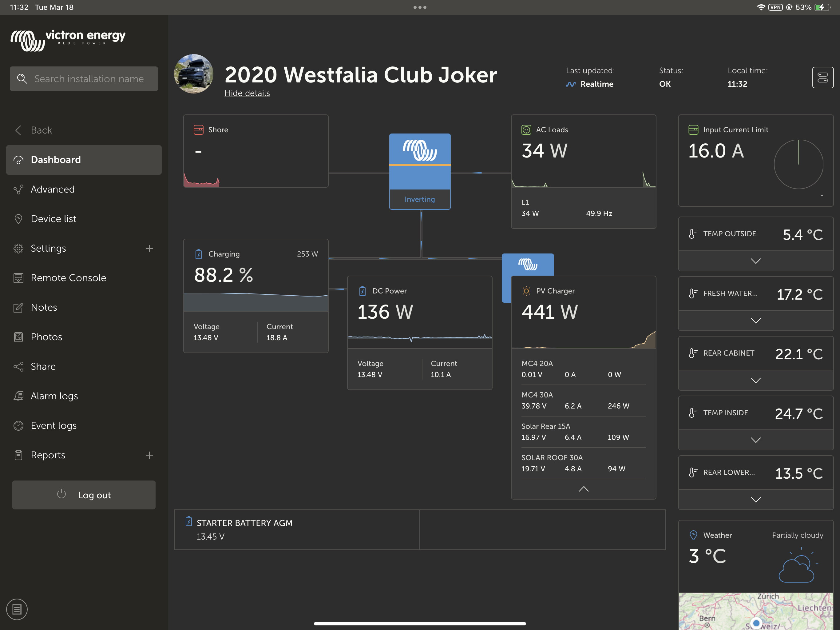Screen dimensions: 840x630
Task: Open the Photos page
Action: pos(84,337)
